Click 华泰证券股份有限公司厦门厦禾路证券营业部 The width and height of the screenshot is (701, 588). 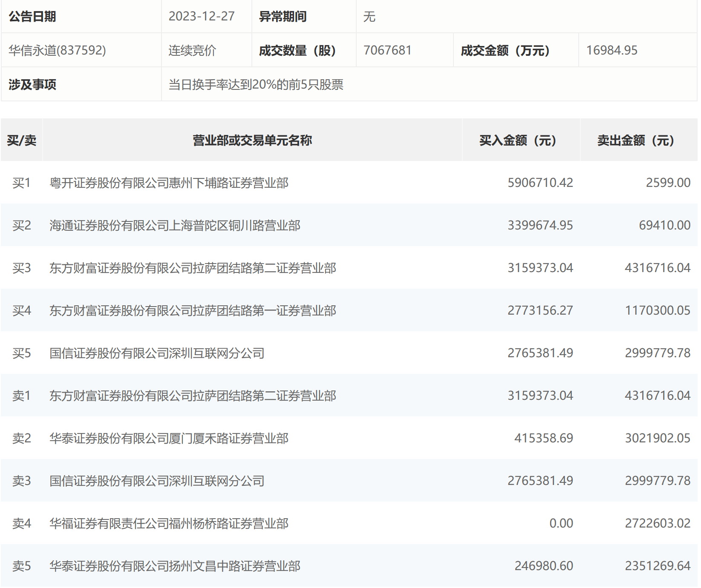tap(169, 438)
